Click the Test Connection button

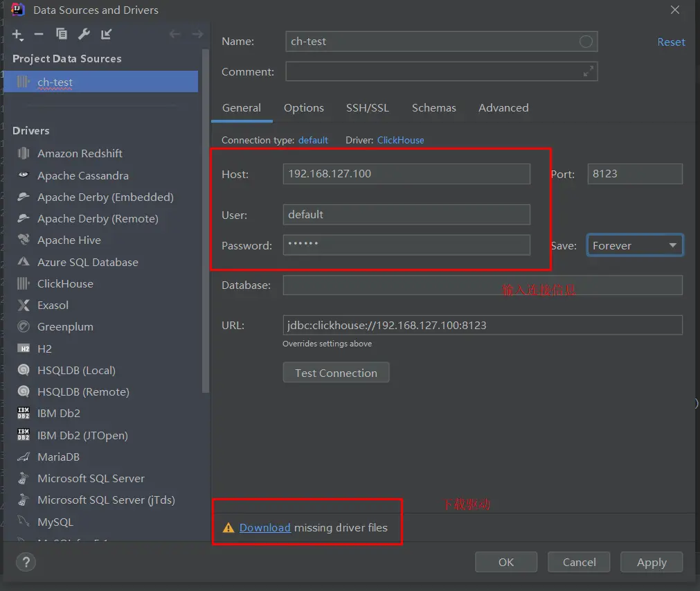[x=336, y=373]
